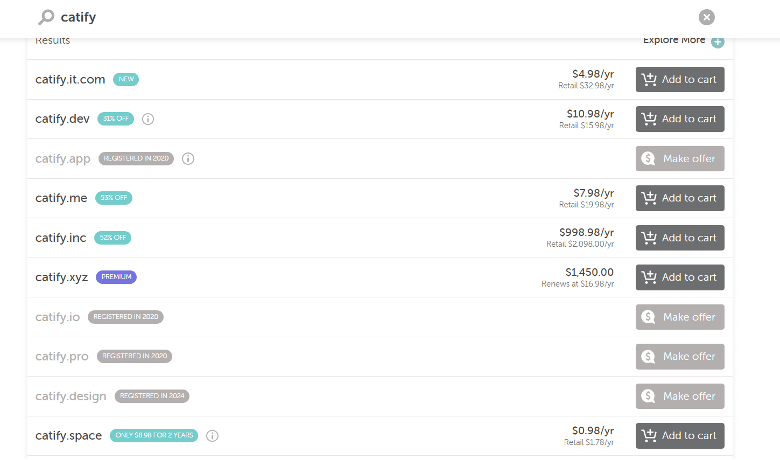Make offer on catify.app
The width and height of the screenshot is (780, 460).
(x=680, y=159)
